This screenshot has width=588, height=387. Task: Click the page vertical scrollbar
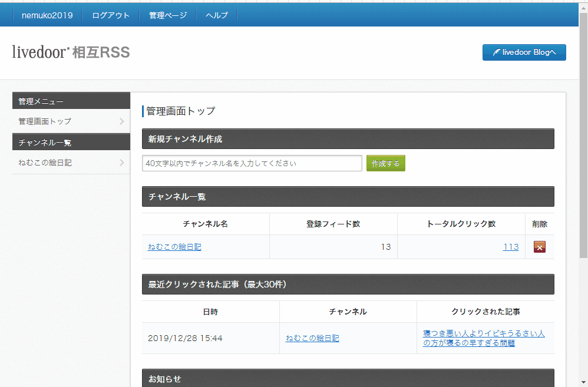tap(583, 135)
